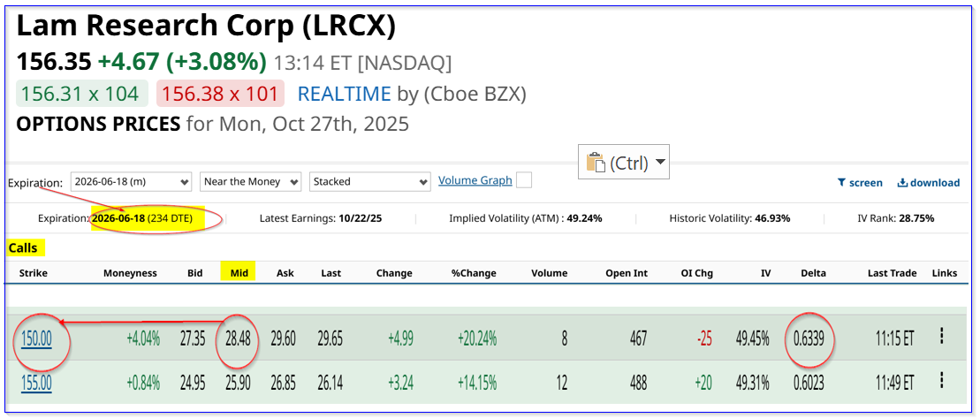Open the Paste Options clipboard icon
This screenshot has height=418, width=980.
point(594,163)
